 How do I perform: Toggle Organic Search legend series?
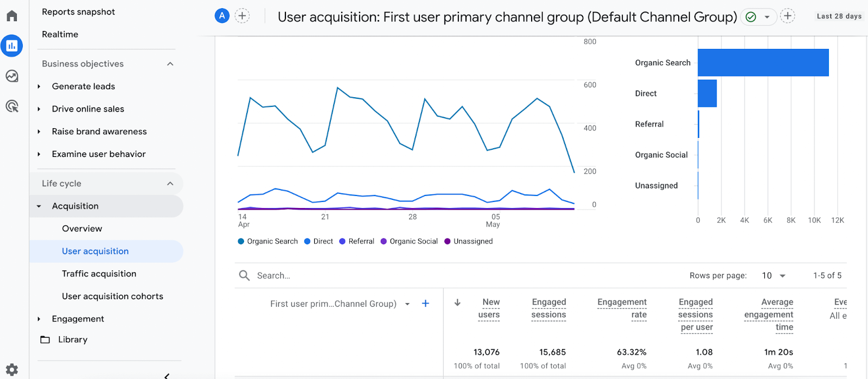(x=268, y=242)
